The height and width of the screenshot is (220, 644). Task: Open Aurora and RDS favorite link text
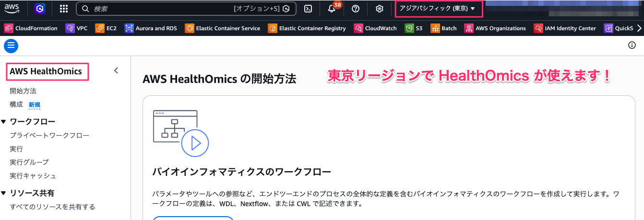pos(156,28)
